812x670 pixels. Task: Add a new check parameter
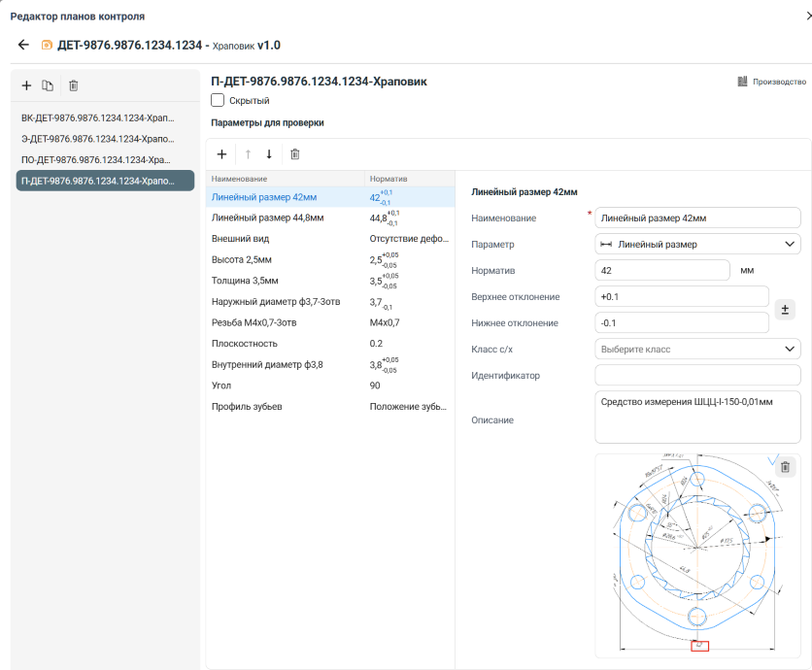(x=221, y=153)
